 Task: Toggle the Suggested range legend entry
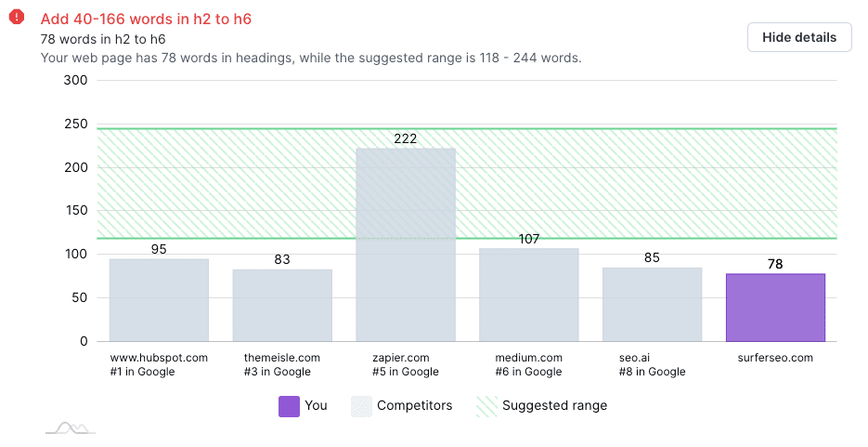[x=541, y=406]
